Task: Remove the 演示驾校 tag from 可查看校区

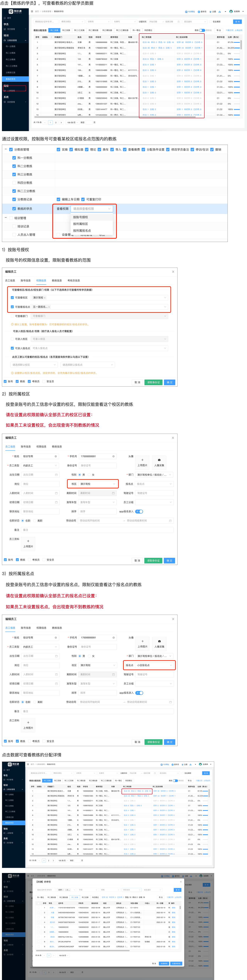Action: coord(45,297)
